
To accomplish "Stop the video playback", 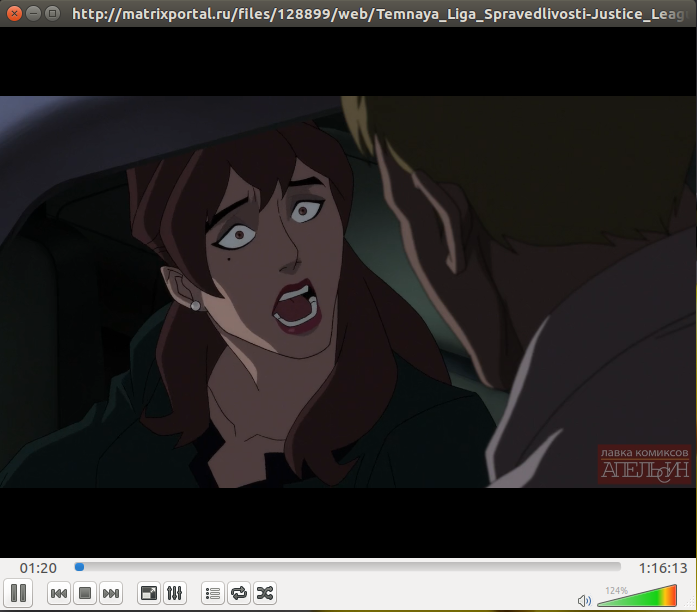I will 85,593.
